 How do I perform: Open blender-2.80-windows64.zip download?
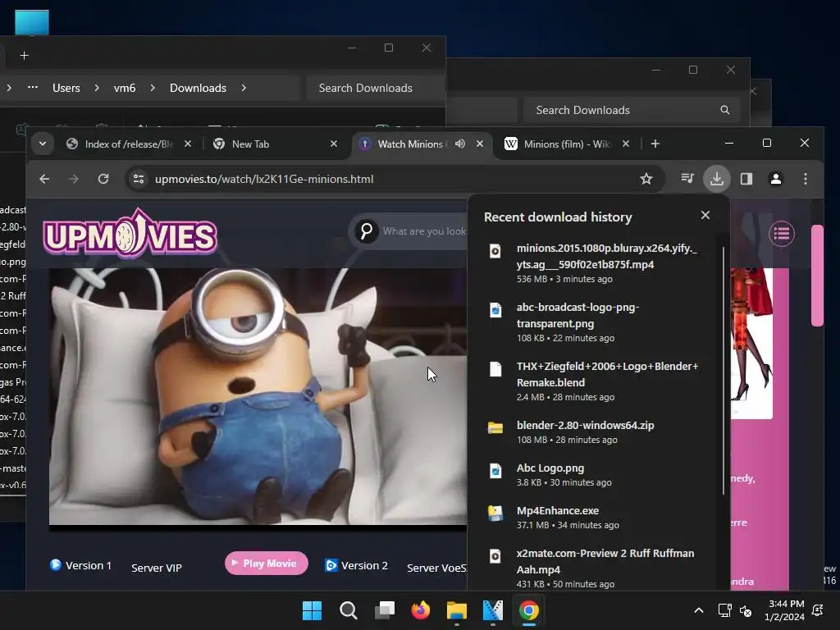click(x=597, y=431)
